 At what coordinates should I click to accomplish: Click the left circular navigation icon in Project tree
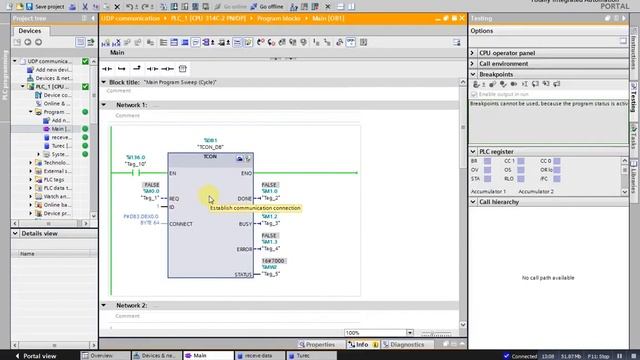(x=28, y=42)
